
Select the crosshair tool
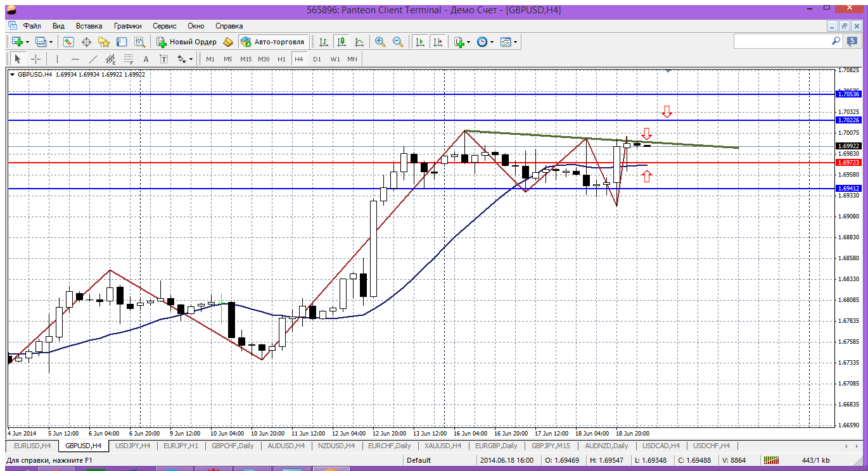(x=36, y=59)
